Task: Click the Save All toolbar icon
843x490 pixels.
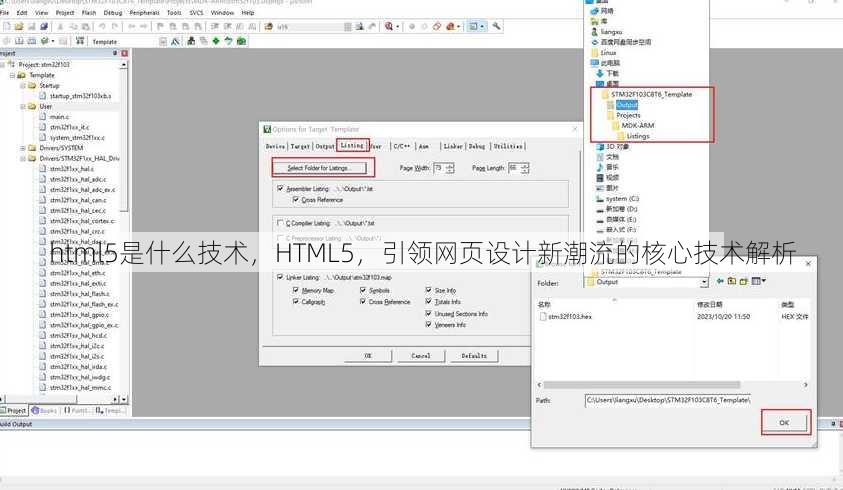Action: pos(44,26)
